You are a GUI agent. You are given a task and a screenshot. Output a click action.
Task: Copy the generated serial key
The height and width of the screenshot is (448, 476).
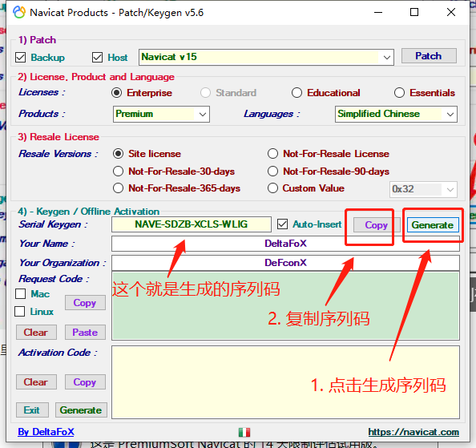[377, 225]
